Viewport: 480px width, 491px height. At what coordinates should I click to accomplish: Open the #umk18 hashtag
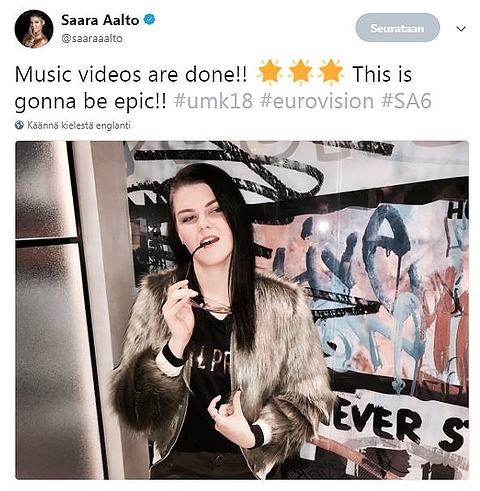[213, 101]
